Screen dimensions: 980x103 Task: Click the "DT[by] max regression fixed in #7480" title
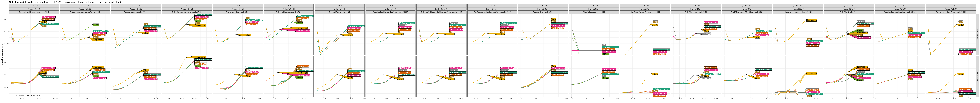point(187,12)
